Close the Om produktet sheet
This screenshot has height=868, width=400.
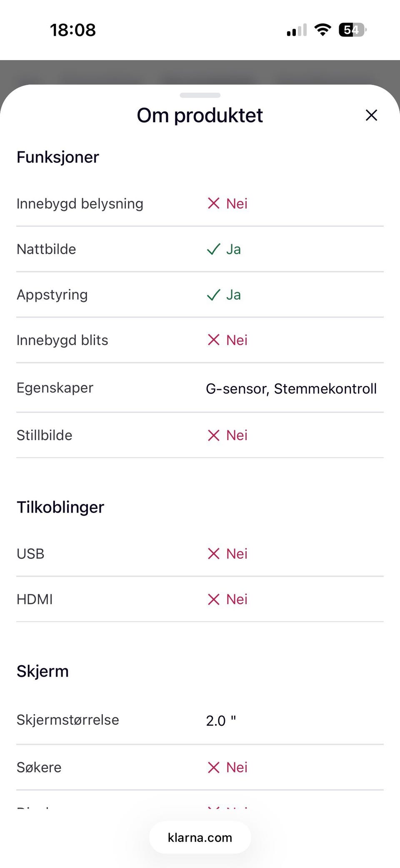pyautogui.click(x=371, y=115)
